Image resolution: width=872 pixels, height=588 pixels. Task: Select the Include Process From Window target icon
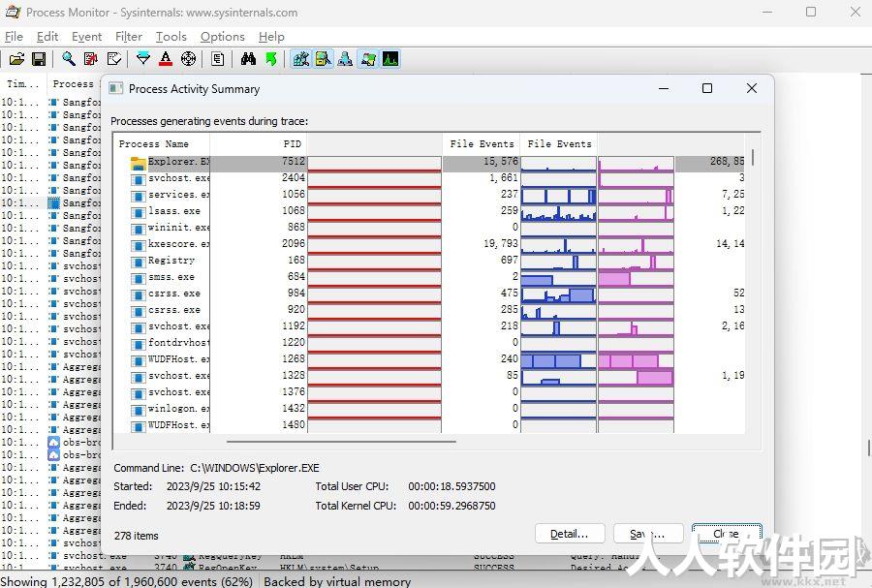189,59
